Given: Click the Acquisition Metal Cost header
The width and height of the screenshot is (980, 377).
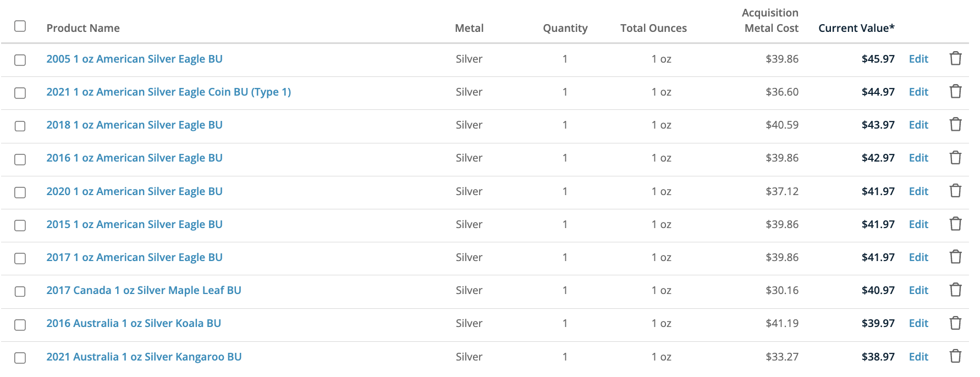Looking at the screenshot, I should point(770,20).
